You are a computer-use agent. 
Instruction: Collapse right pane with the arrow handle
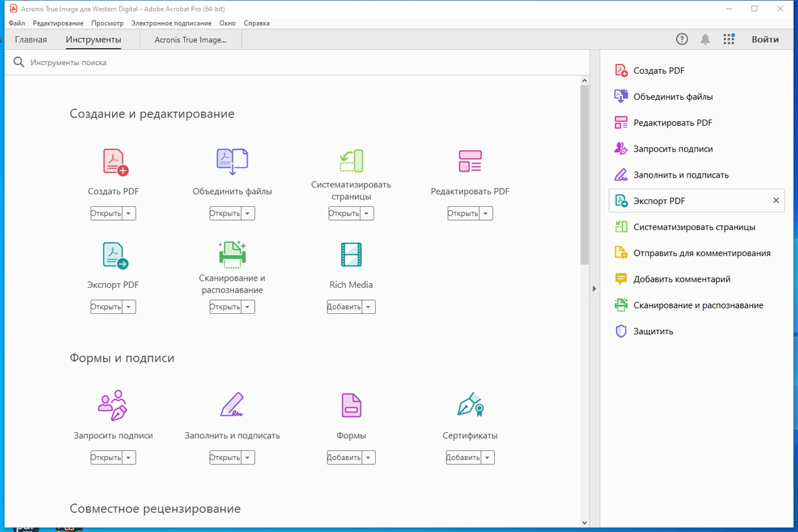[x=595, y=289]
